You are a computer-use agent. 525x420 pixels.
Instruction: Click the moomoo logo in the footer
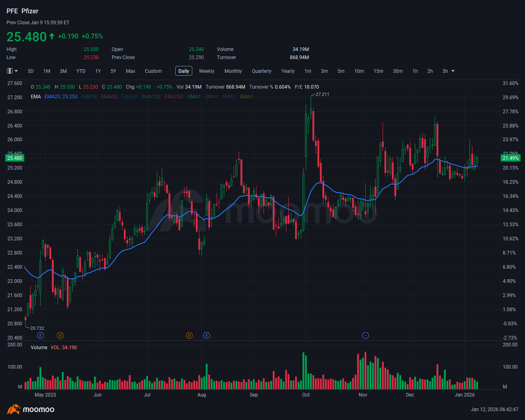31,409
